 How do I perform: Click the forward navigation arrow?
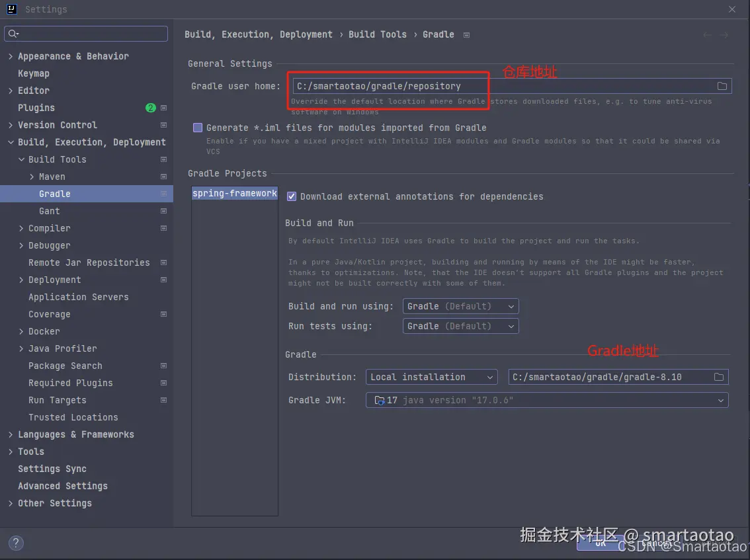click(x=724, y=35)
